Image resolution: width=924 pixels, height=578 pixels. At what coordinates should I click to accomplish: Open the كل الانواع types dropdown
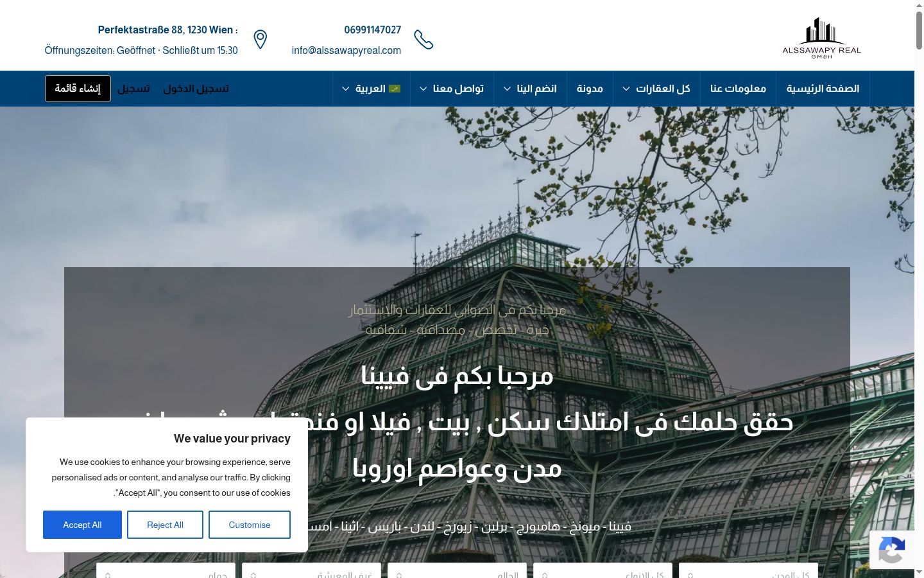tap(603, 571)
